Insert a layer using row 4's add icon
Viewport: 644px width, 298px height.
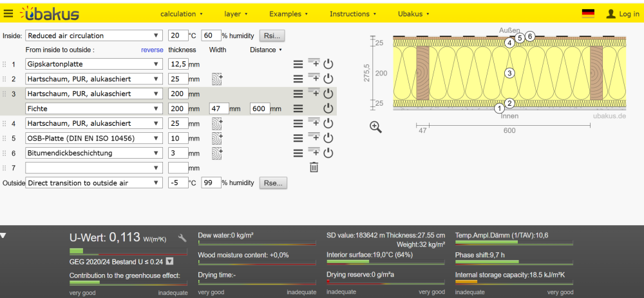[x=314, y=123]
